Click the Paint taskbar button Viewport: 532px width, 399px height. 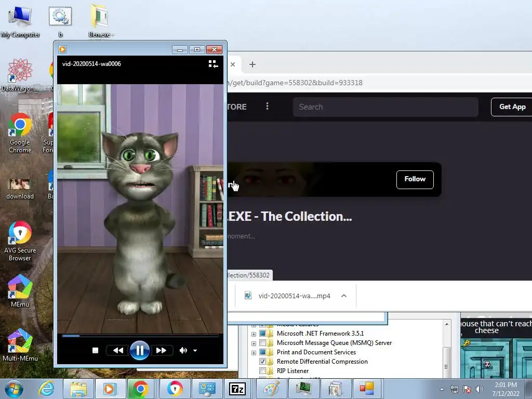click(271, 389)
